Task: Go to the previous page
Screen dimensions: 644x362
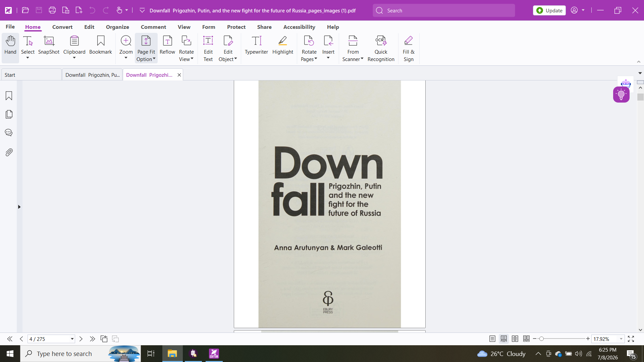Action: [21, 339]
